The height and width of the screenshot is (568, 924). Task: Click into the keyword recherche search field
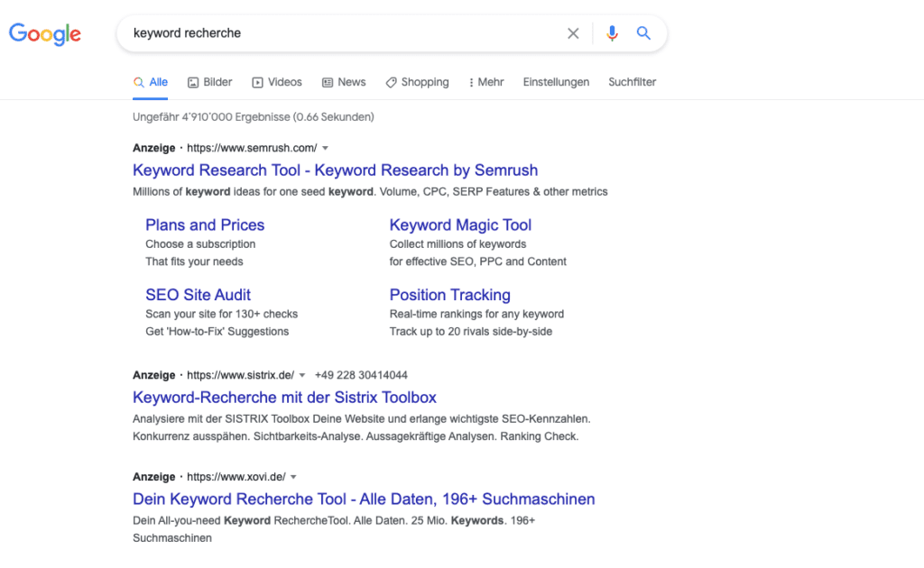[x=343, y=33]
